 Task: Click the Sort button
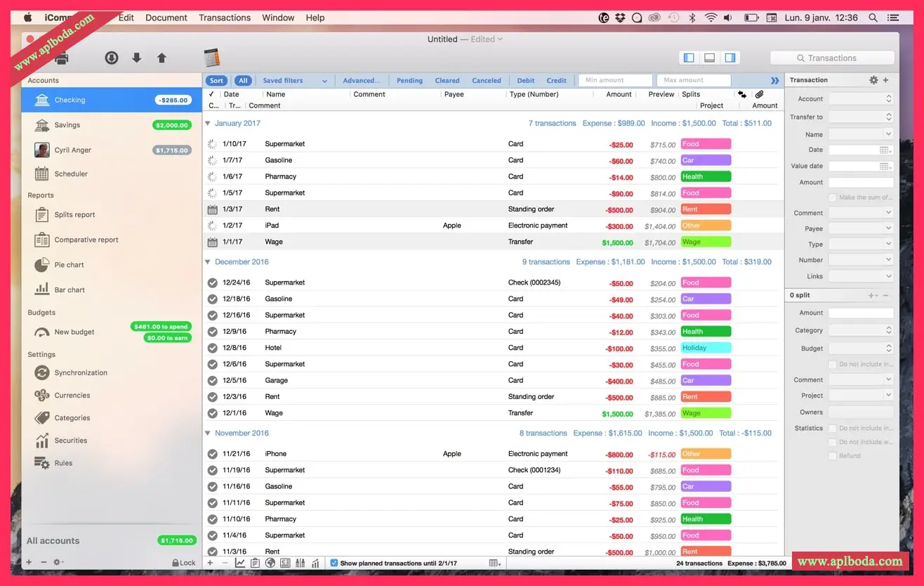pyautogui.click(x=217, y=81)
